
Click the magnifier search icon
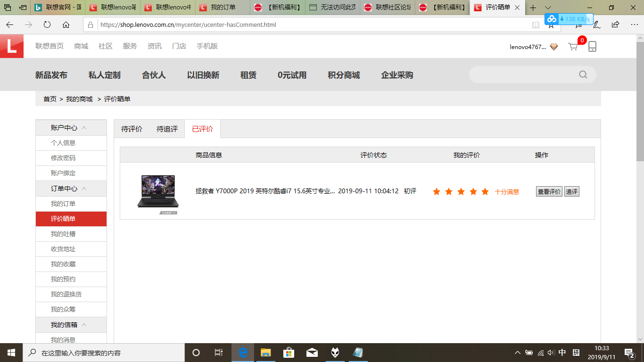(583, 74)
